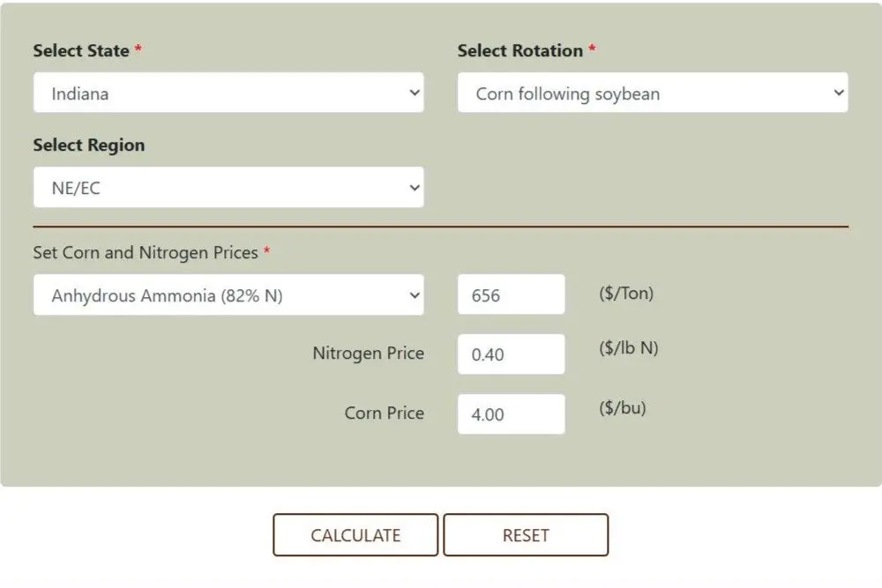Click the ($/bu) unit label
The width and height of the screenshot is (882, 588).
click(622, 407)
